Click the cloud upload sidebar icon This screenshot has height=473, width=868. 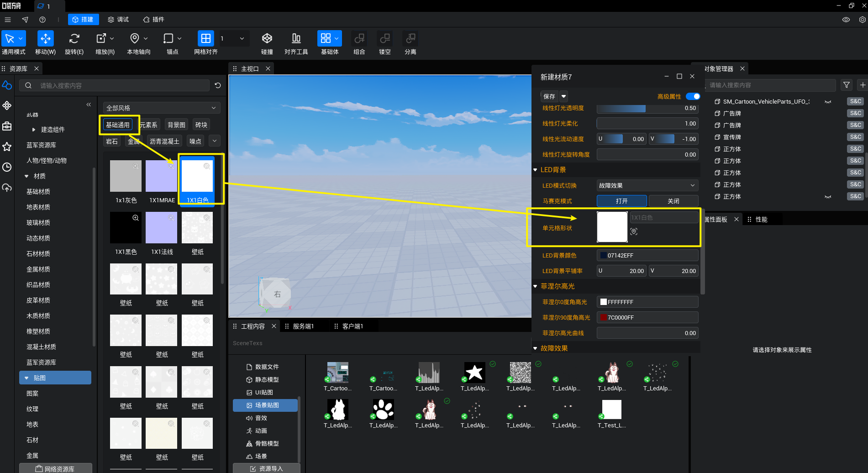(x=7, y=188)
